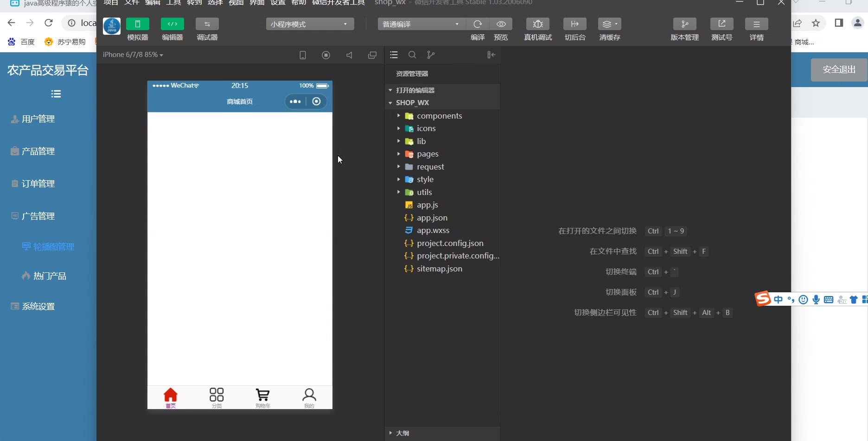Open 产品管理 in the browser sidebar

33,151
